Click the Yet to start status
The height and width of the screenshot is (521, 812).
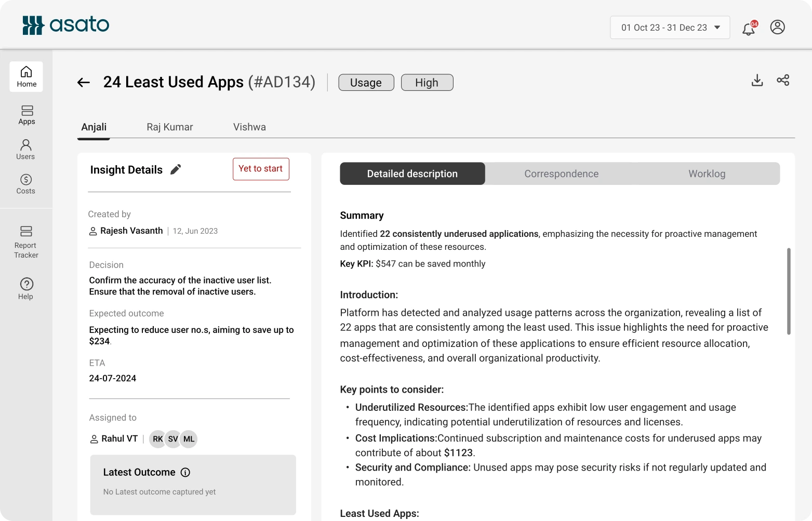coord(261,169)
